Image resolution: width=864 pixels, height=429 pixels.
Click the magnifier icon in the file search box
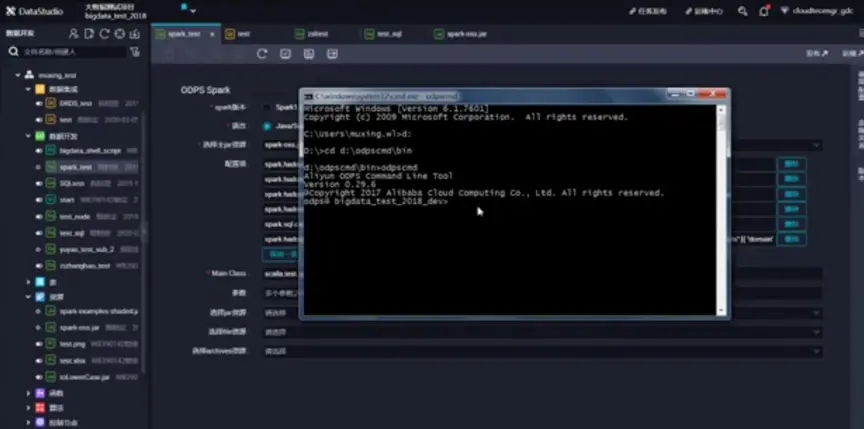[x=14, y=52]
